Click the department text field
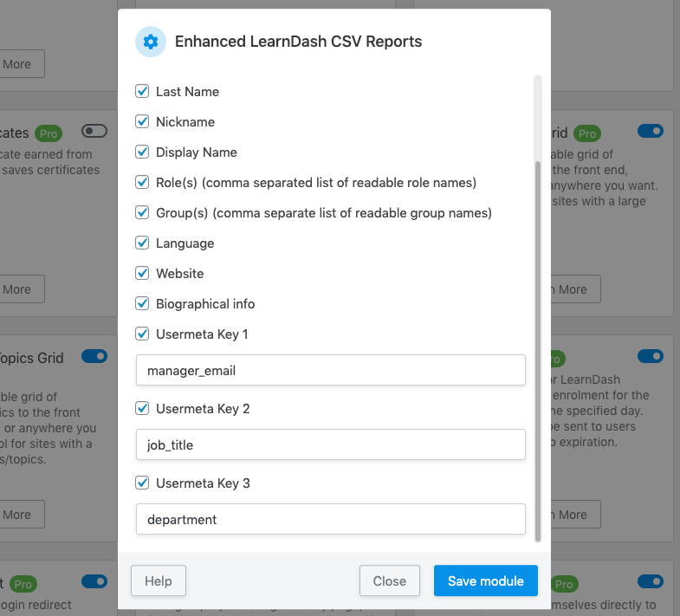 pos(331,519)
